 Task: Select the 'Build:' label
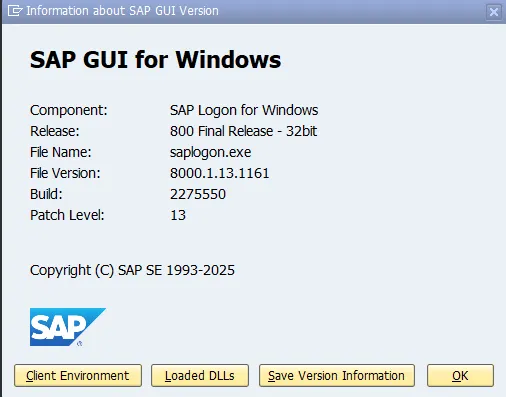click(x=46, y=194)
